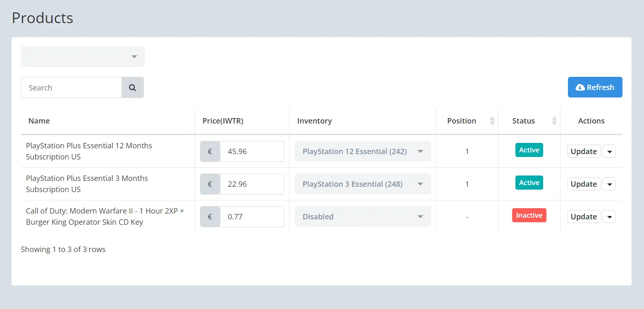Screen dimensions: 644x309
Task: Focus the Search text field
Action: 72,88
